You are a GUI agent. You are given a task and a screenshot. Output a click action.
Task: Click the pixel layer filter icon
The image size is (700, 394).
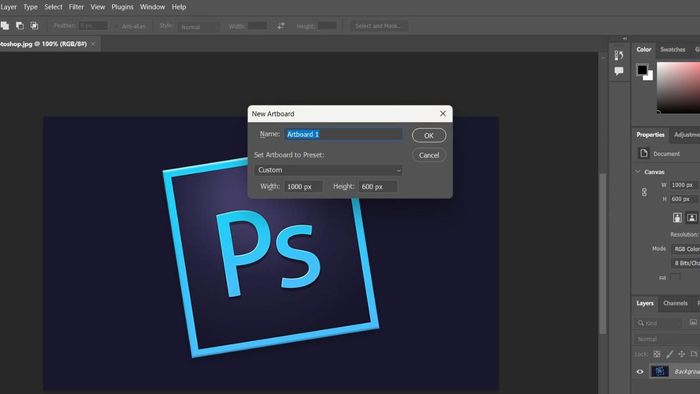(x=693, y=322)
